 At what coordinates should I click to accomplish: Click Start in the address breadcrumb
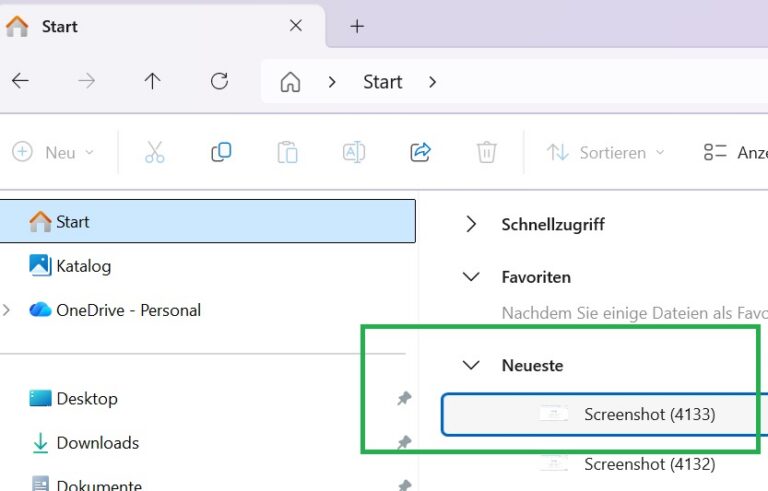[x=383, y=82]
